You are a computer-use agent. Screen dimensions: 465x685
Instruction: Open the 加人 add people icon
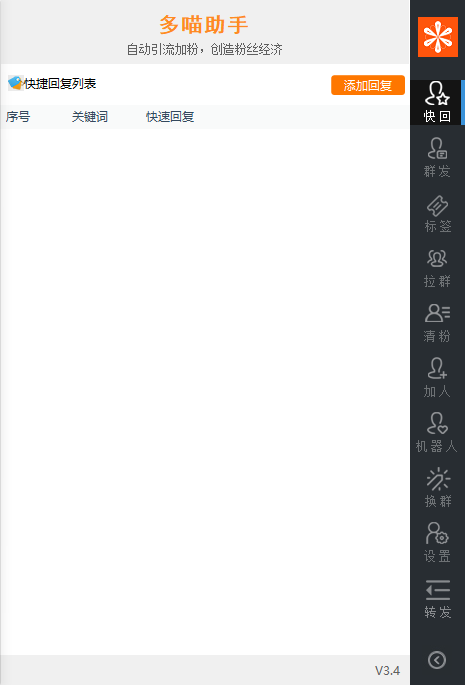coord(437,378)
